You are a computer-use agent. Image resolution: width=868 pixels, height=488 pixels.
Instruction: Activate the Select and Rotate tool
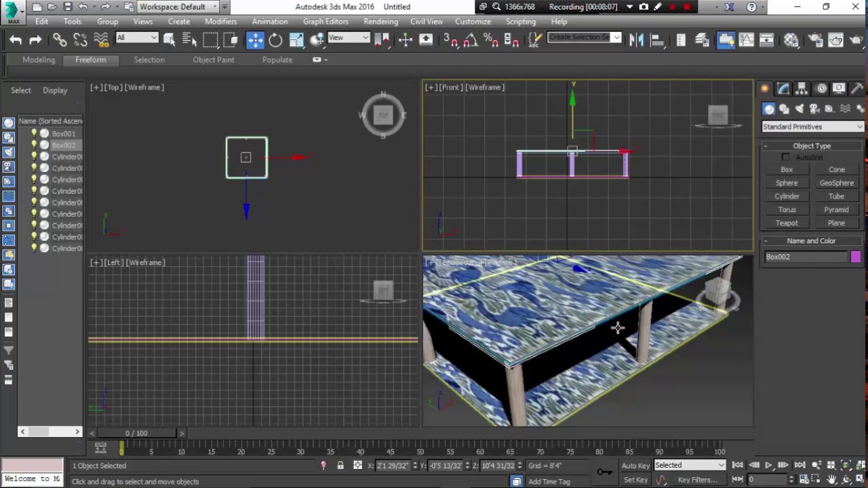275,40
